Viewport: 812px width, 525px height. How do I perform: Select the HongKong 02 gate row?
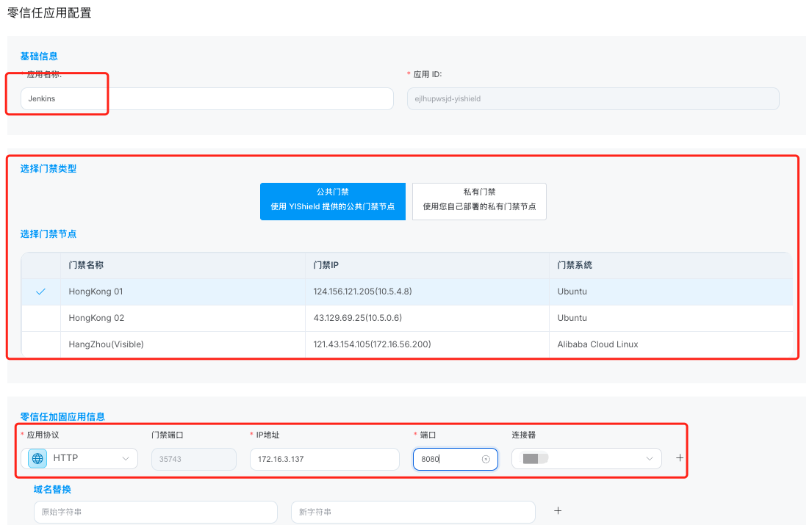click(x=407, y=318)
